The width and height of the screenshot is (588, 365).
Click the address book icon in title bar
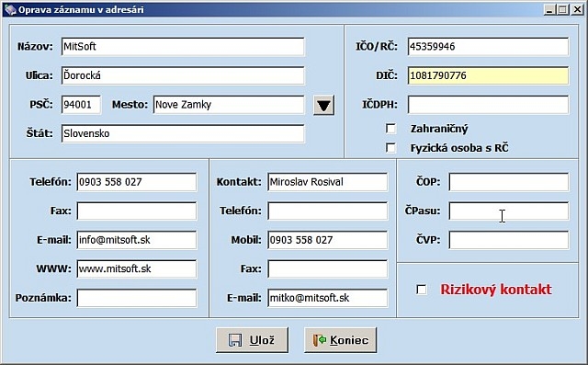[10, 9]
